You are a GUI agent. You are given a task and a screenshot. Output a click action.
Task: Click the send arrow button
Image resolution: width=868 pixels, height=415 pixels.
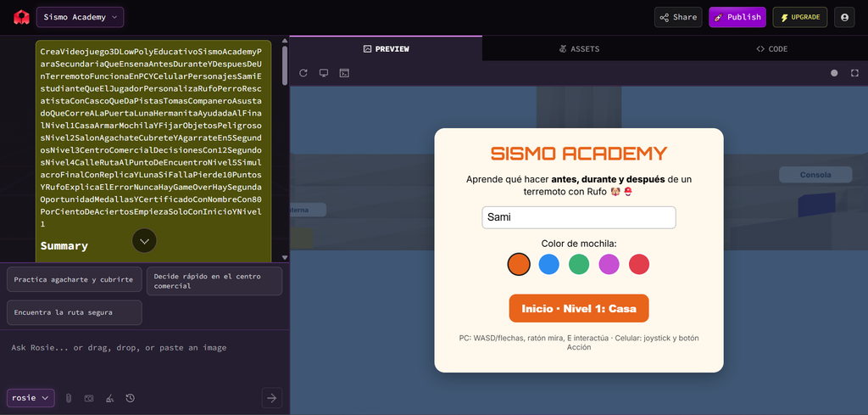[272, 398]
